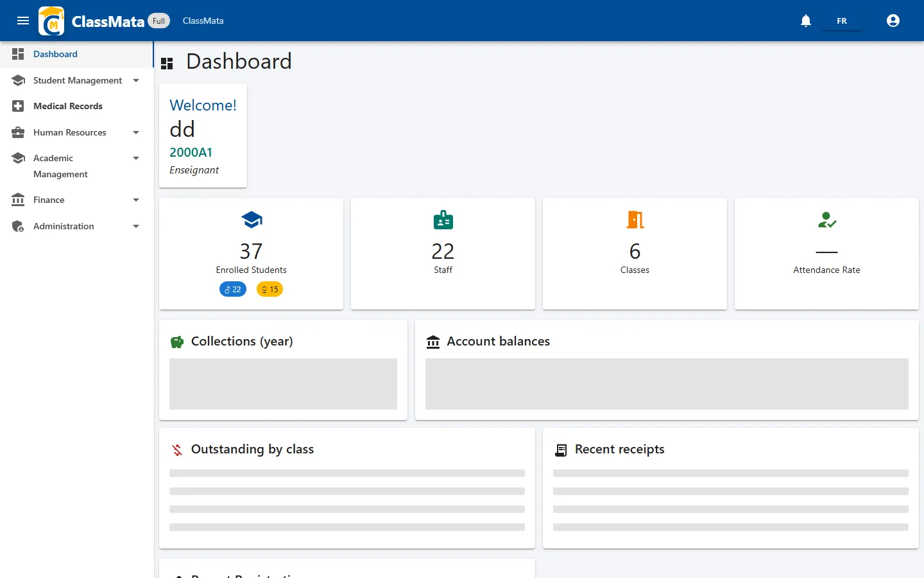Expand Student Management submenu arrow
The width and height of the screenshot is (924, 578).
pyautogui.click(x=136, y=80)
